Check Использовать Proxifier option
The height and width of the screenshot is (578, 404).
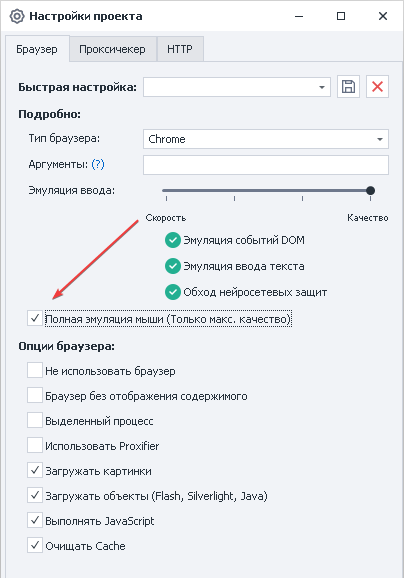pyautogui.click(x=35, y=446)
